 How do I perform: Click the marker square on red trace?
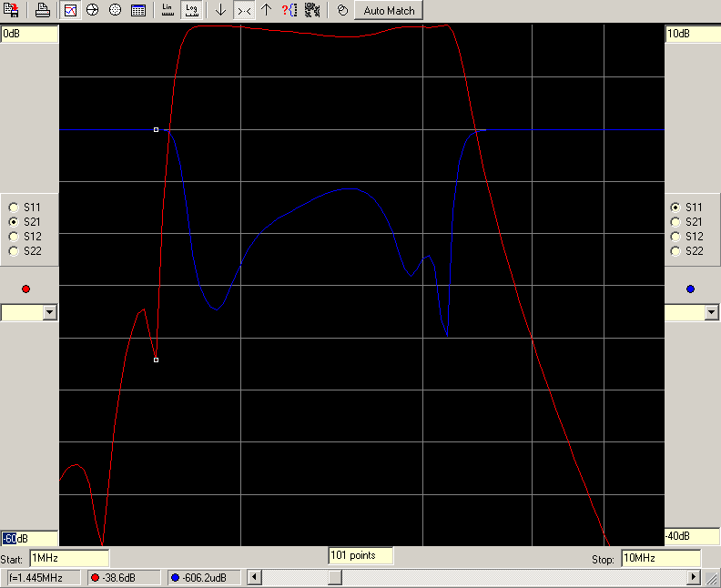pos(156,360)
